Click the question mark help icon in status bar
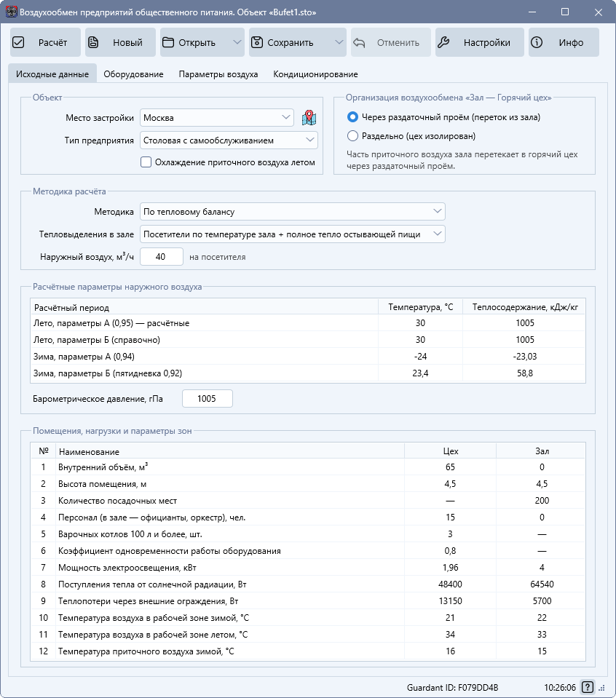616x698 pixels. (588, 687)
